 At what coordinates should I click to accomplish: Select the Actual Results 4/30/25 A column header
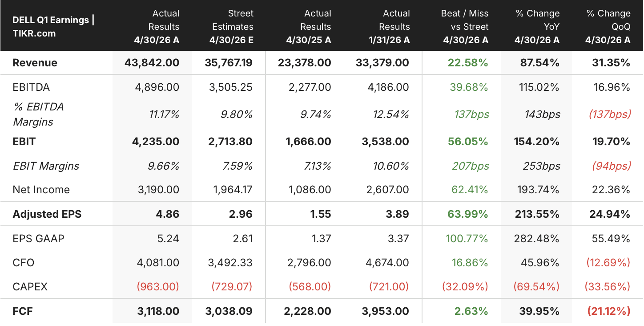click(x=309, y=26)
